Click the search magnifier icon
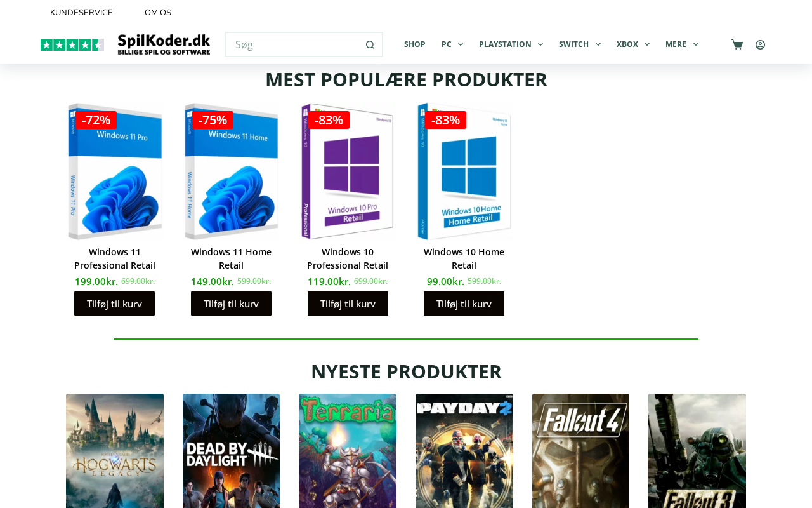The image size is (812, 508). (x=370, y=44)
